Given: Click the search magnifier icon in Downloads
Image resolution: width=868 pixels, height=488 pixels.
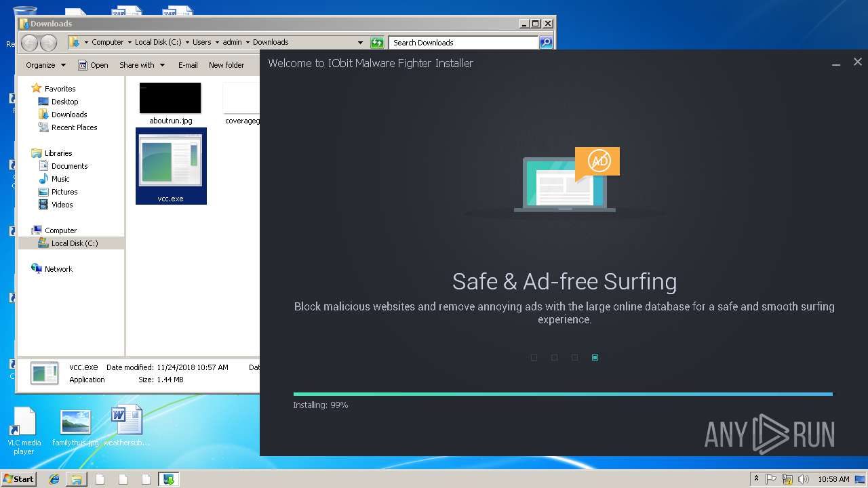Looking at the screenshot, I should point(546,43).
